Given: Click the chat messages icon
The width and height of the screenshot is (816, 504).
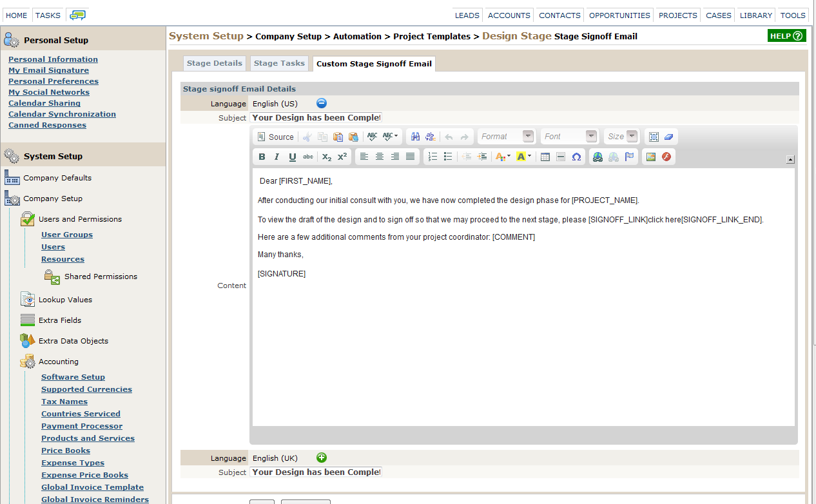Looking at the screenshot, I should coord(77,15).
